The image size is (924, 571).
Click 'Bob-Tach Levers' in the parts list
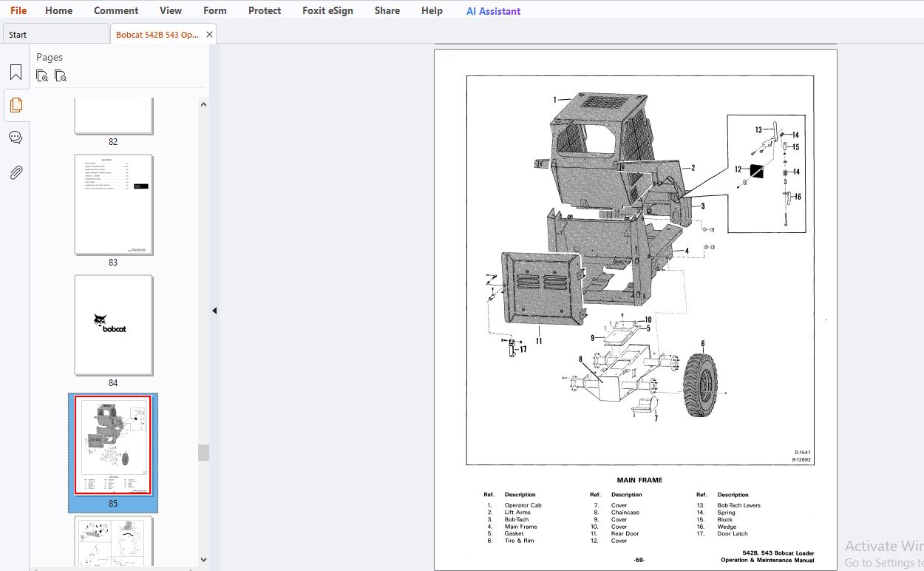[738, 505]
